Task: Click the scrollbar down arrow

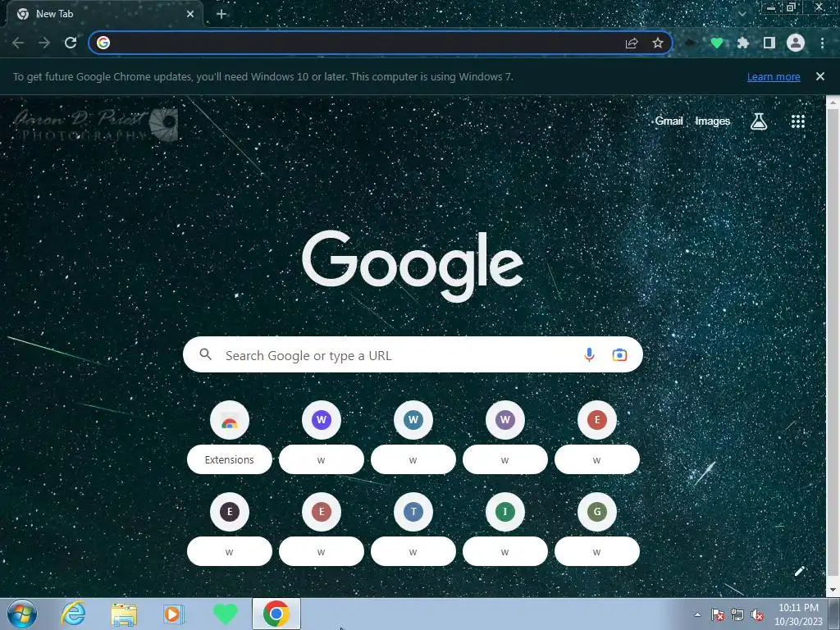Action: pos(833,591)
